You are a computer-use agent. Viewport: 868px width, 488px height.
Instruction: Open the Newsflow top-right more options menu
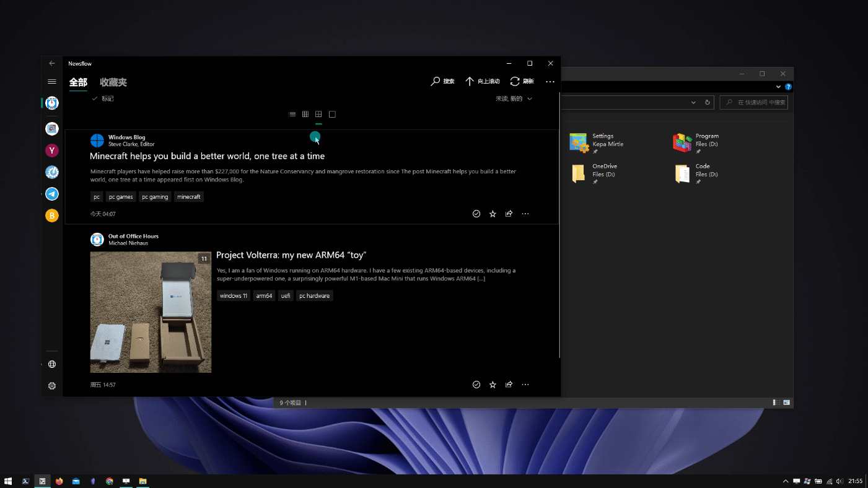(x=550, y=81)
